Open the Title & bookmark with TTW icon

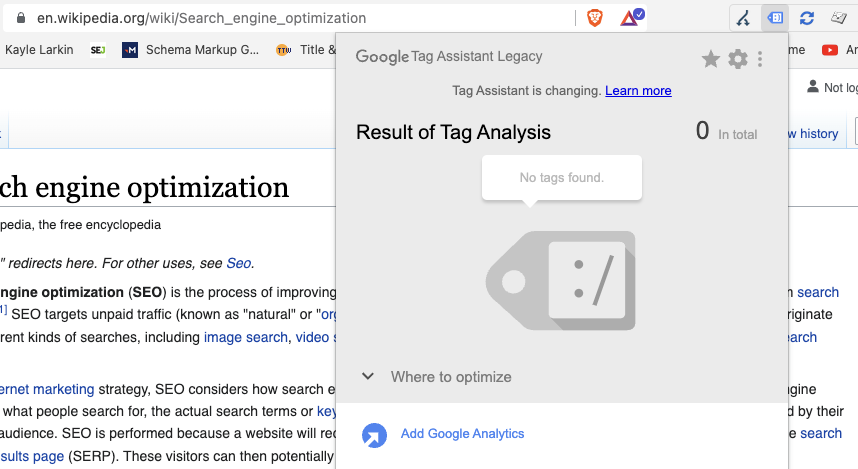(x=306, y=50)
